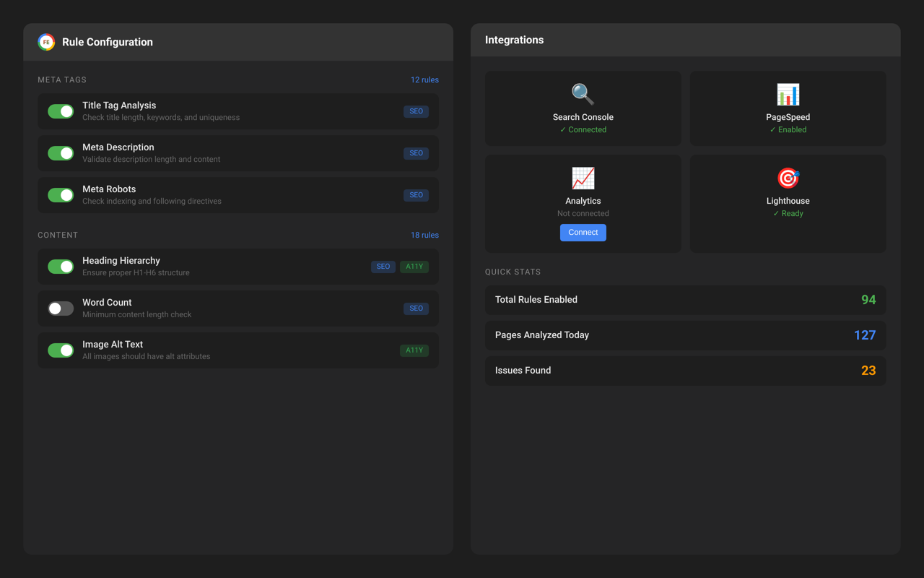Image resolution: width=924 pixels, height=578 pixels.
Task: Click the SEO badge on Word Count
Action: (416, 309)
